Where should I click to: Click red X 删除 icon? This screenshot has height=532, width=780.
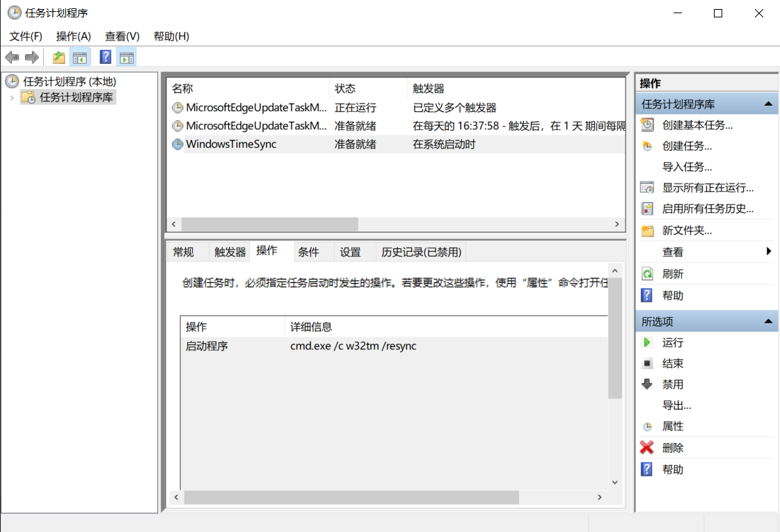coord(646,447)
